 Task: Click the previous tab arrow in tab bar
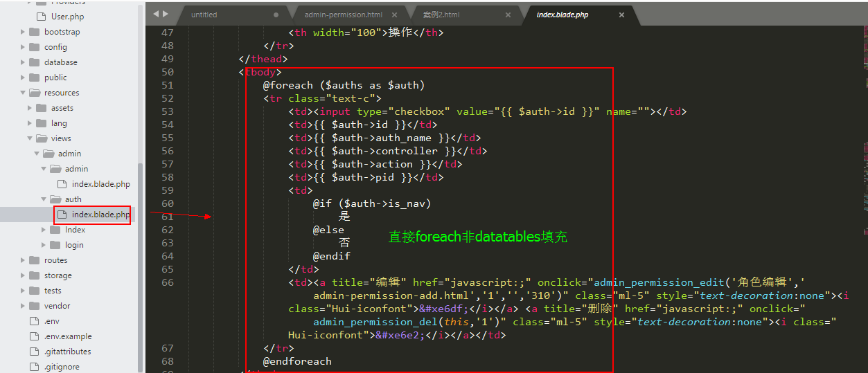(x=155, y=14)
